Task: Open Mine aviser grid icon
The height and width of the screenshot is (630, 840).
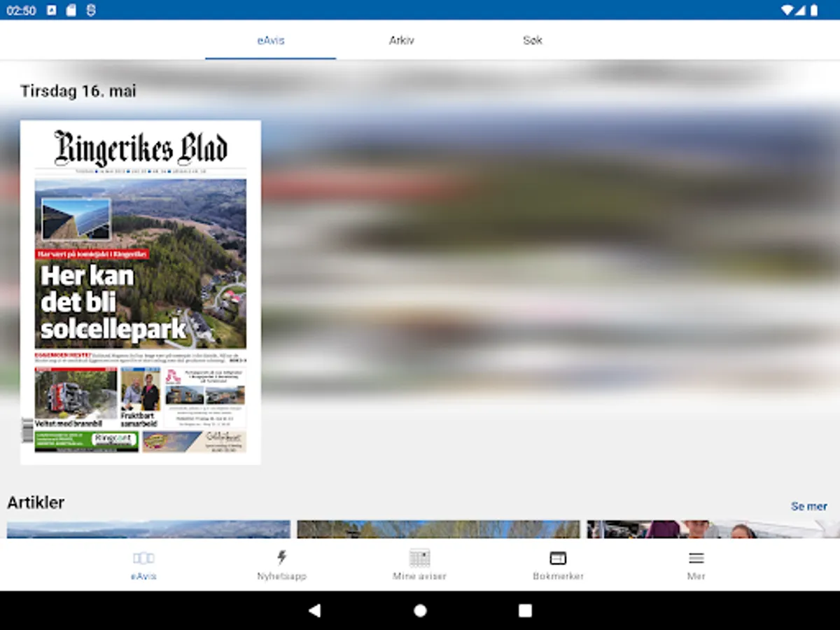Action: coord(420,558)
